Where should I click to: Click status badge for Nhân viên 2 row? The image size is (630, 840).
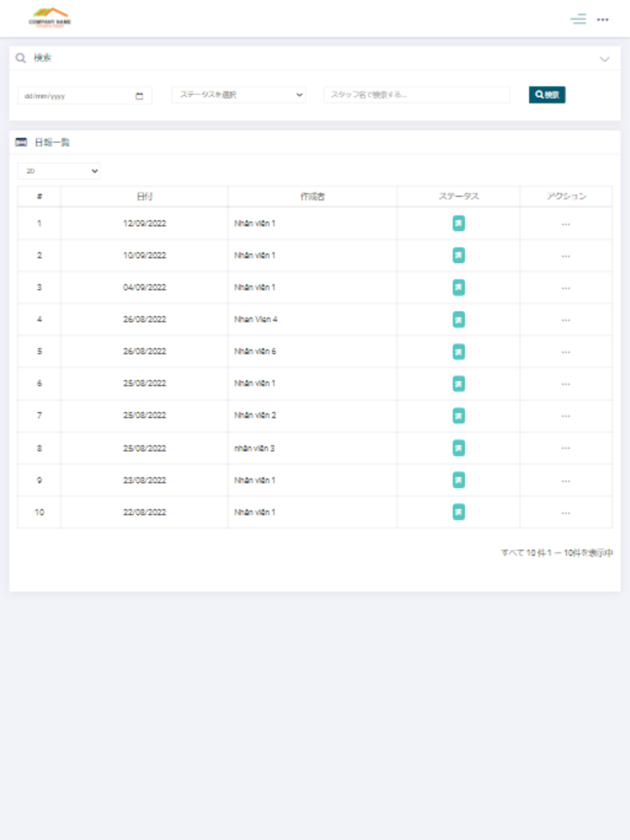click(459, 416)
